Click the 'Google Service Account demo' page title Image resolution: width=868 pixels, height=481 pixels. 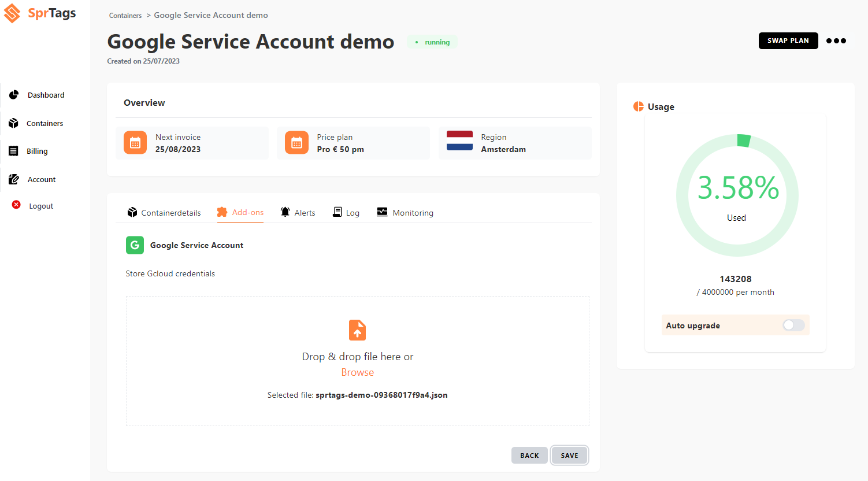[x=251, y=42]
